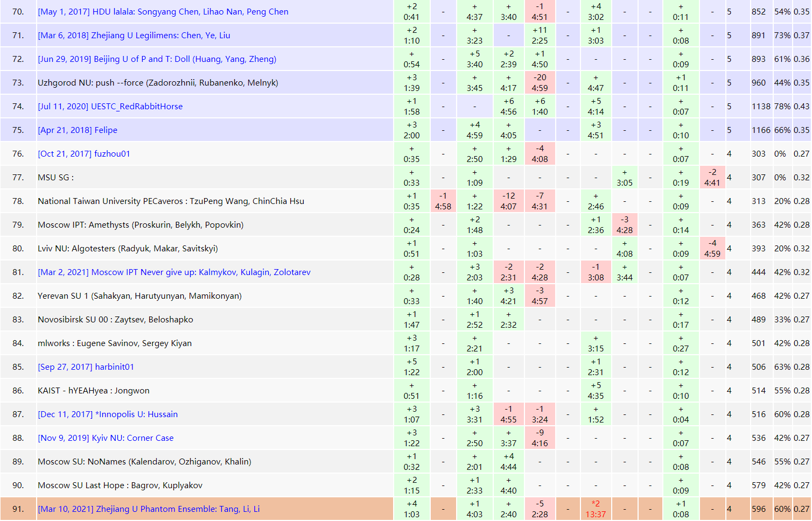Click the -20 failed attempt cell at 4:59
Screen dimensions: 812x521
tap(540, 83)
